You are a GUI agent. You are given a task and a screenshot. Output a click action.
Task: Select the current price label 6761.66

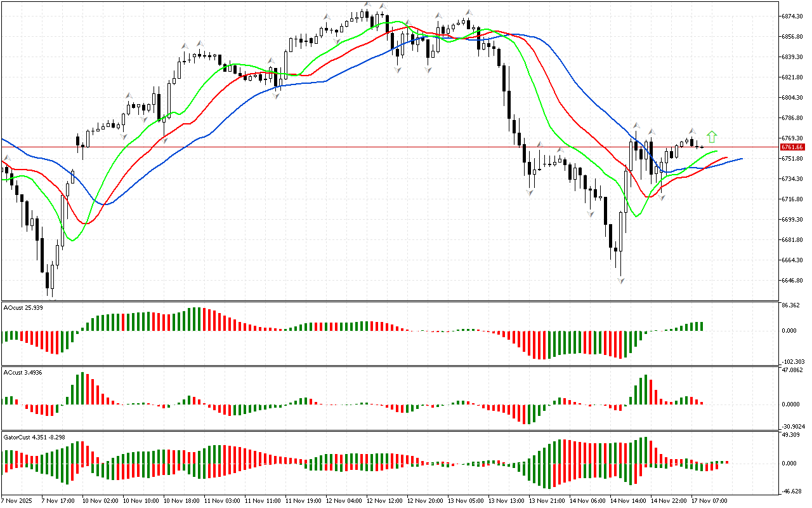click(x=792, y=147)
